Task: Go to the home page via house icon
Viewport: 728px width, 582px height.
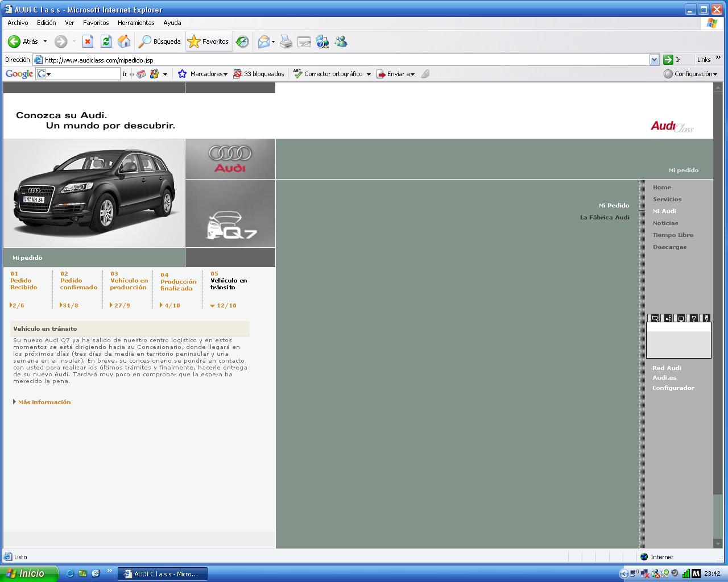Action: [x=124, y=41]
